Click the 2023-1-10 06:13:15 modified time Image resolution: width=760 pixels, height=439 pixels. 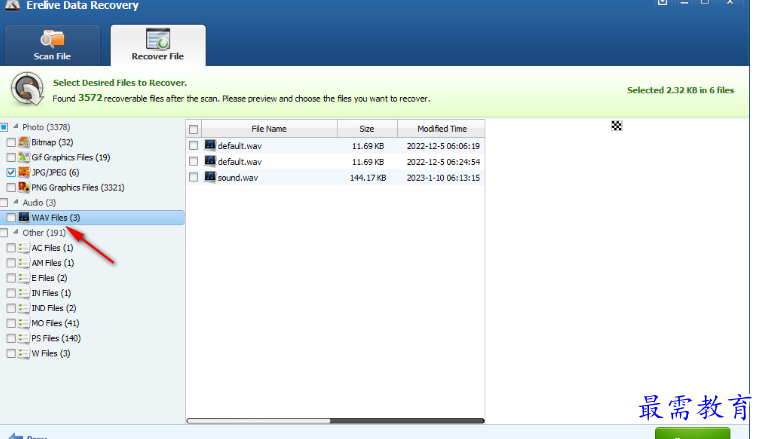443,178
